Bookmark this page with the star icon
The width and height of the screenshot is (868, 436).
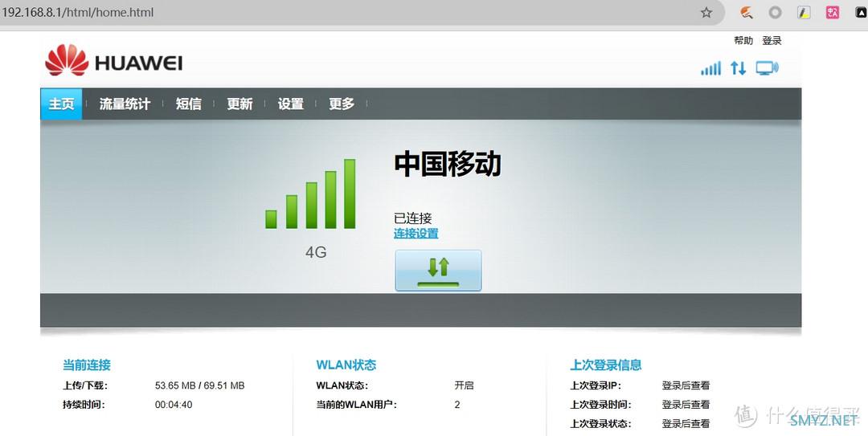coord(706,12)
